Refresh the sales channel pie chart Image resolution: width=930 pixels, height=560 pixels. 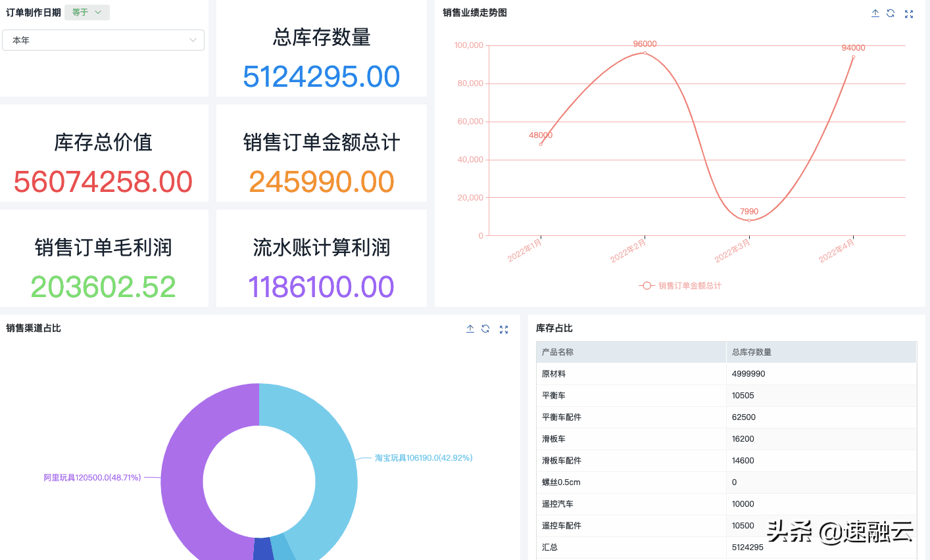485,329
